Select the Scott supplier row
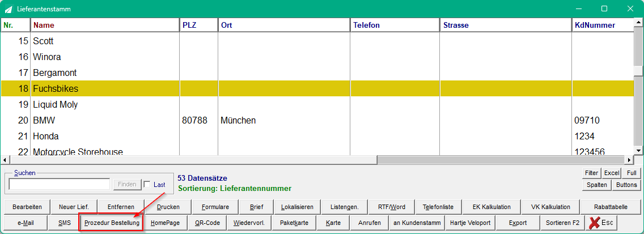The height and width of the screenshot is (234, 644). pyautogui.click(x=317, y=41)
